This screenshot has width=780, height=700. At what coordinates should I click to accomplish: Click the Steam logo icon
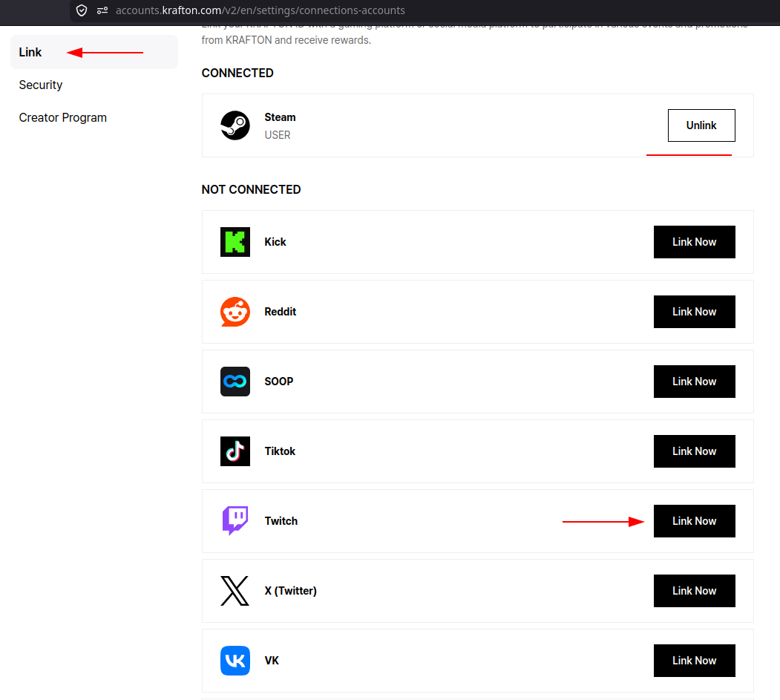(x=235, y=125)
